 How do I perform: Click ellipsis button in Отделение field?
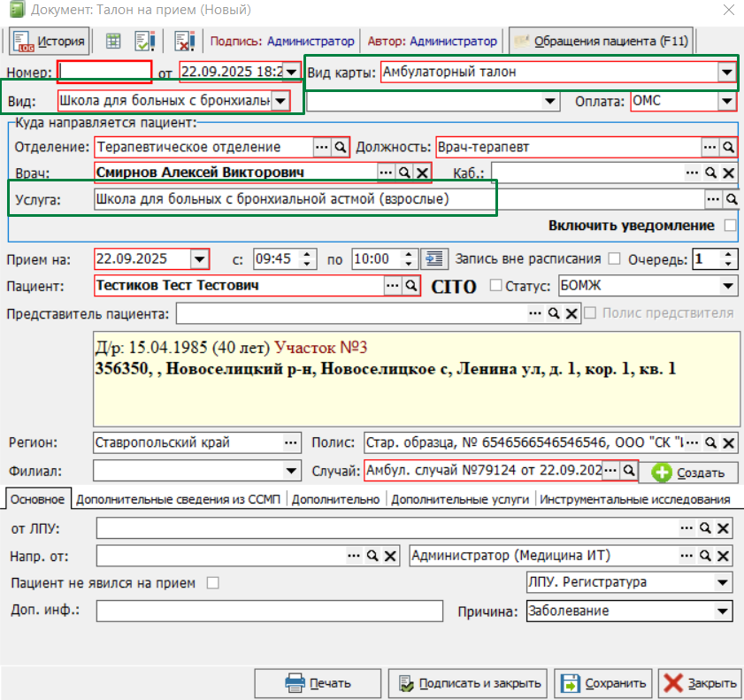tap(322, 147)
